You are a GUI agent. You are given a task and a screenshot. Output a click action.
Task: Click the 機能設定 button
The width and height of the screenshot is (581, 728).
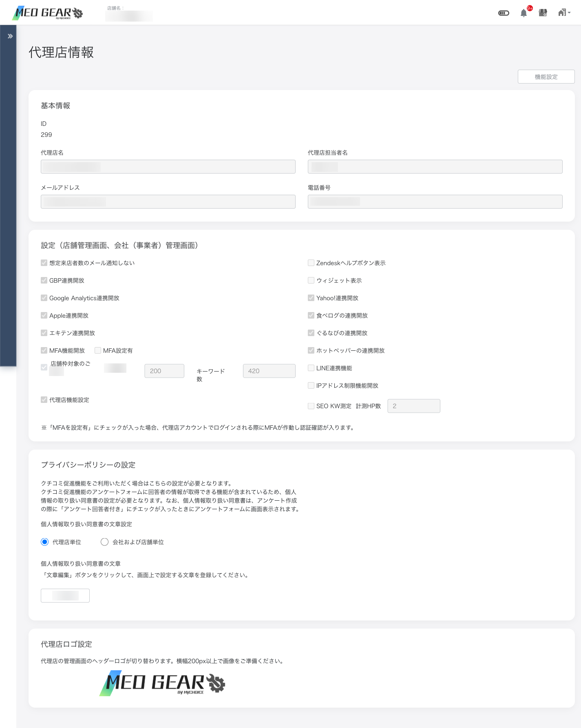coord(546,77)
